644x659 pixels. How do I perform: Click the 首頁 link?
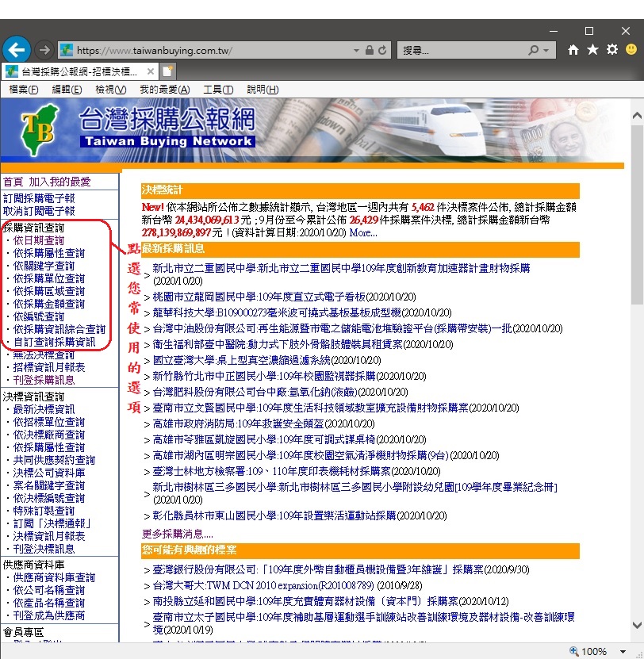[13, 182]
